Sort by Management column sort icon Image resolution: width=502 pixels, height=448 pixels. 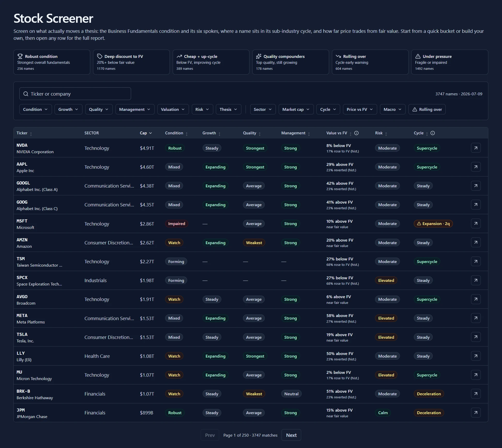pos(309,134)
